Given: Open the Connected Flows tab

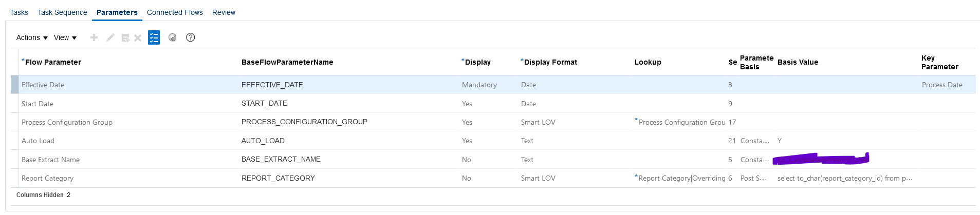Looking at the screenshot, I should (x=175, y=12).
